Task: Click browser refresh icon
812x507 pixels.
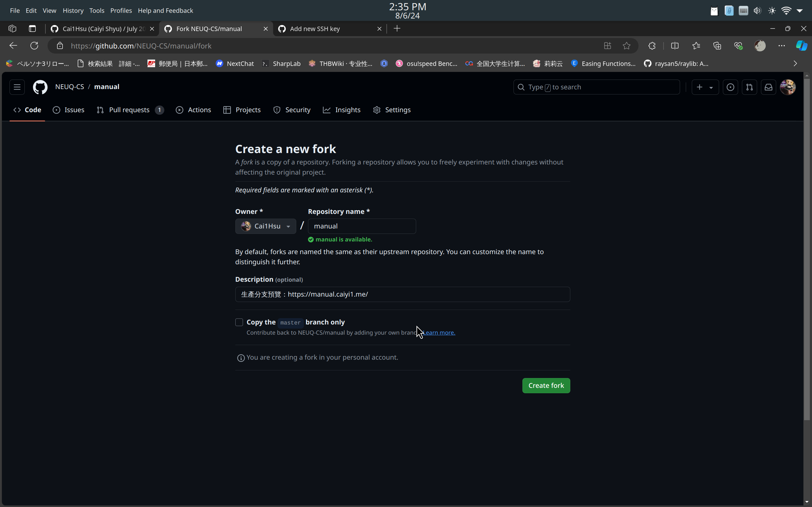Action: [x=34, y=46]
